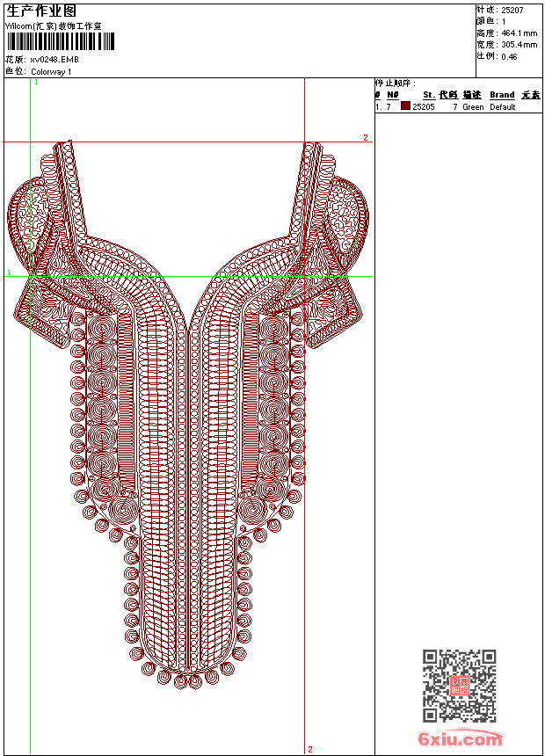Select the xv0248.EMB design file name
Image resolution: width=545 pixels, height=756 pixels.
pos(54,59)
